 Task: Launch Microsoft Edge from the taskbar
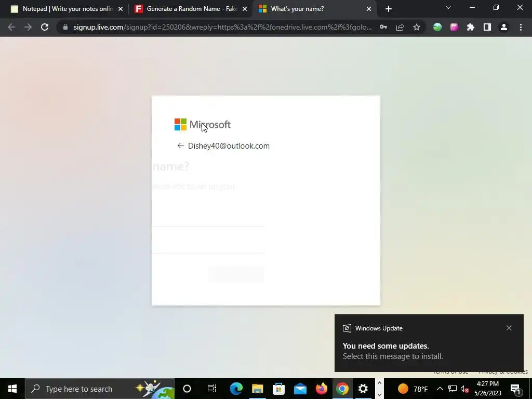tap(236, 389)
